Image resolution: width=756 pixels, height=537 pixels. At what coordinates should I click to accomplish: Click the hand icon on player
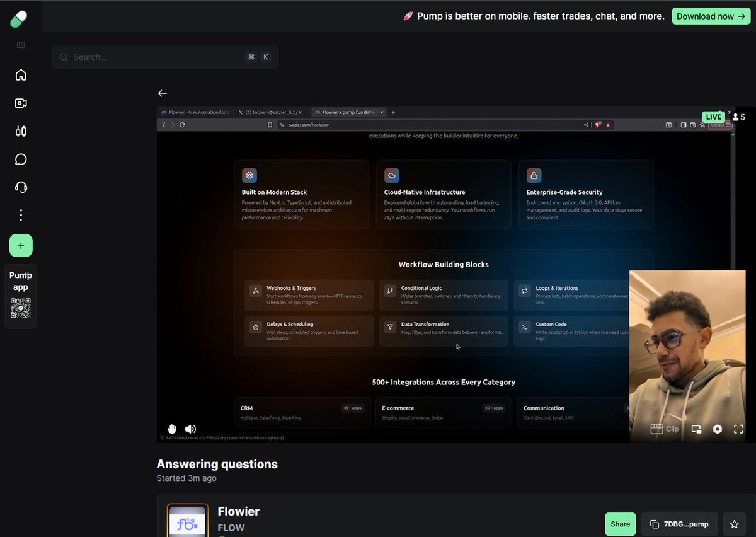(171, 429)
